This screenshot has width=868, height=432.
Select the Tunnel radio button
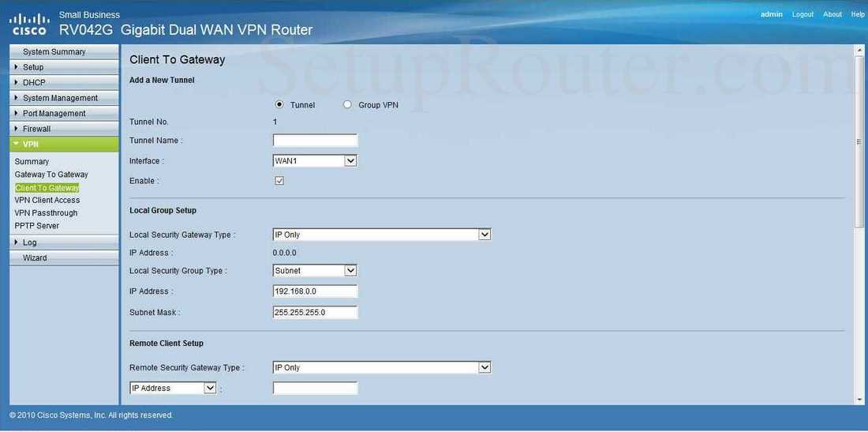[x=279, y=104]
